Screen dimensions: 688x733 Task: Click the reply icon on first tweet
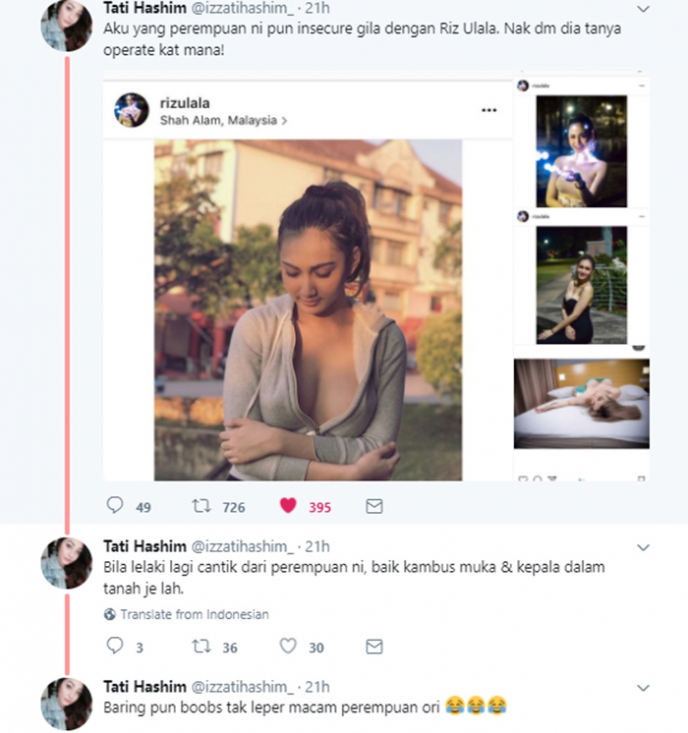(115, 505)
